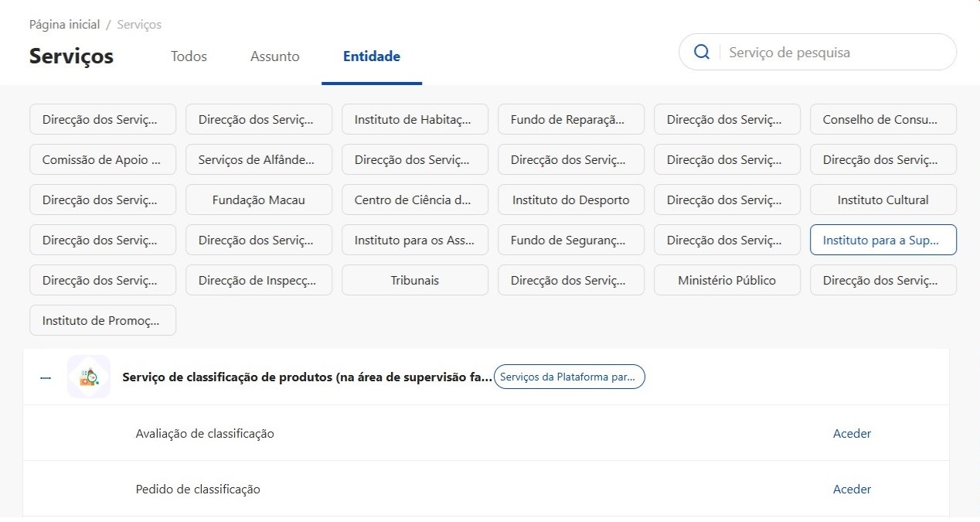Click the Instituto de Promoção entity button
Viewport: 980px width, 522px height.
coord(103,320)
